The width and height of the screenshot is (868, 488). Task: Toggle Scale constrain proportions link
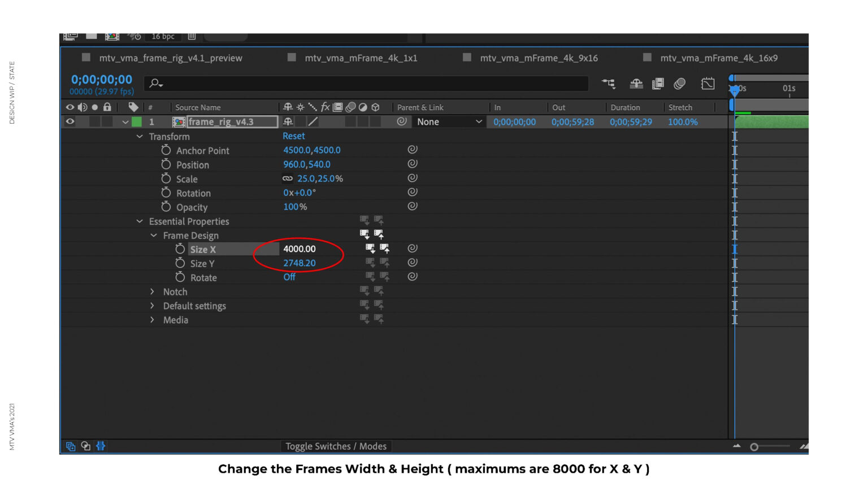[x=288, y=178]
